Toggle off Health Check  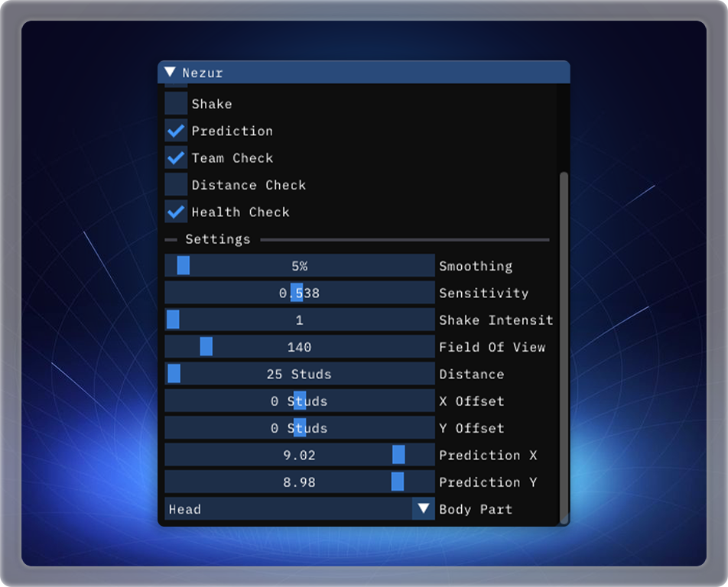click(176, 212)
